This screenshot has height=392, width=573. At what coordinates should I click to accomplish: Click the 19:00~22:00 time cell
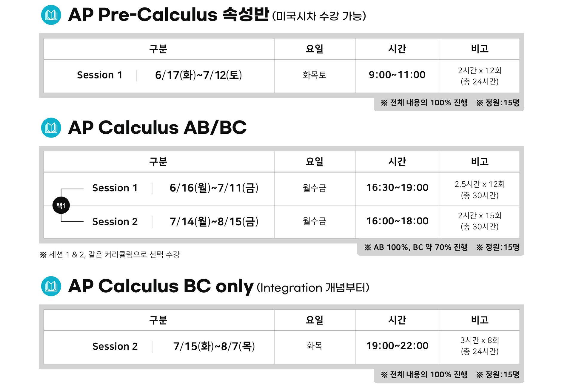(397, 346)
